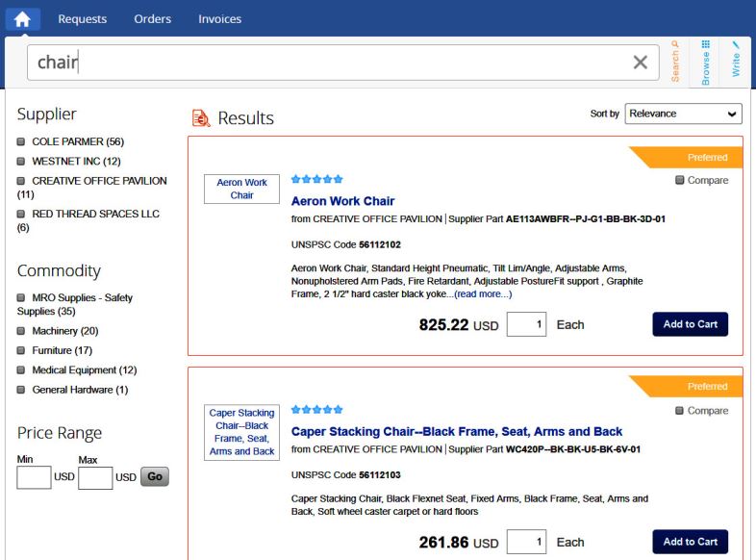Open the Invoices menu

coord(219,19)
